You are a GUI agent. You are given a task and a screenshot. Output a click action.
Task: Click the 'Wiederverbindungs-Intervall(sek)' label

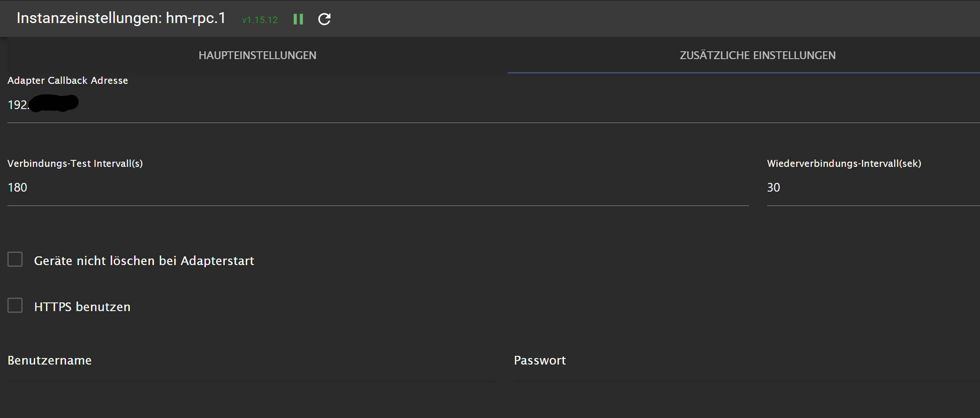pyautogui.click(x=844, y=163)
